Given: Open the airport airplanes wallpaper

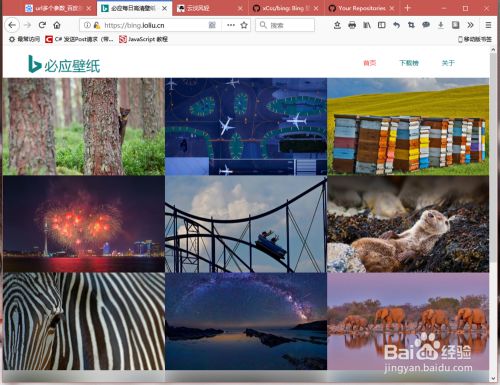Looking at the screenshot, I should (x=246, y=126).
